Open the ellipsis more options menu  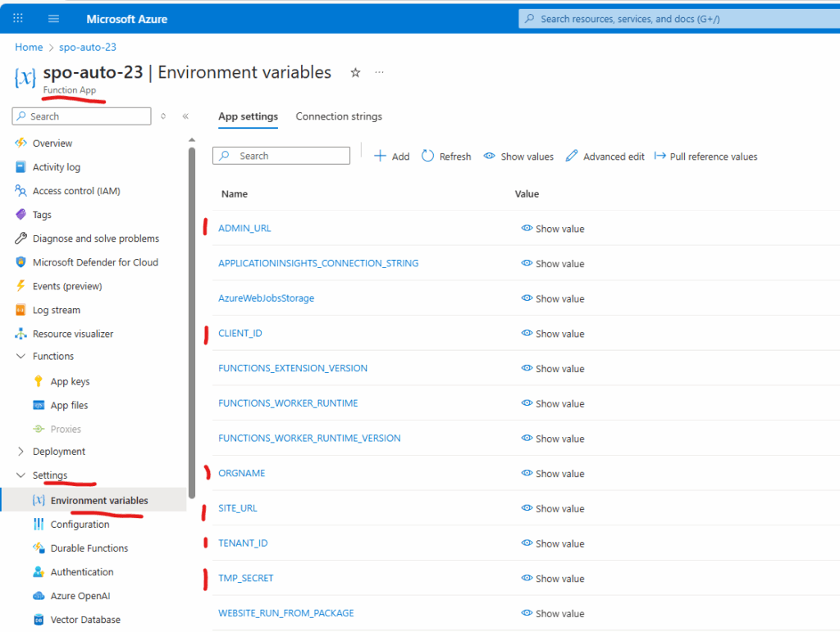click(x=379, y=72)
